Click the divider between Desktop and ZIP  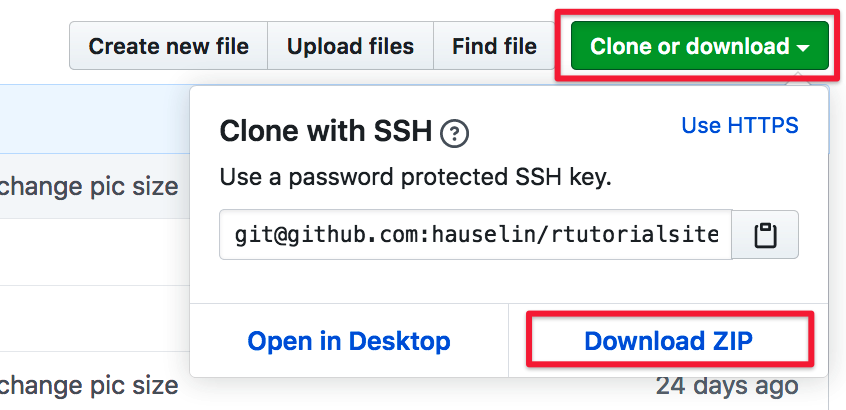coord(508,340)
